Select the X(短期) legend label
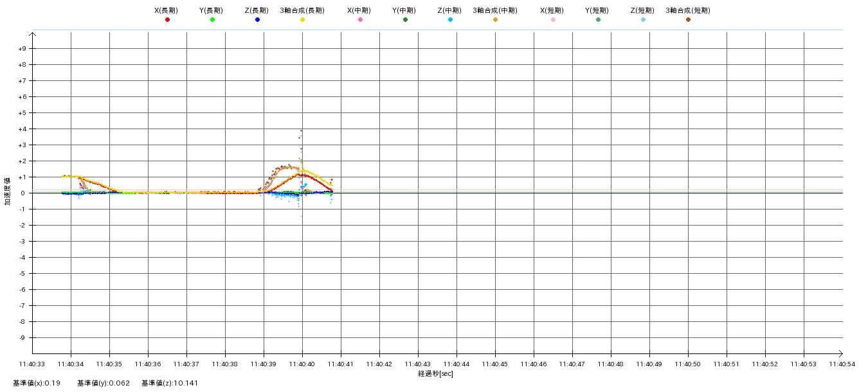 click(552, 10)
